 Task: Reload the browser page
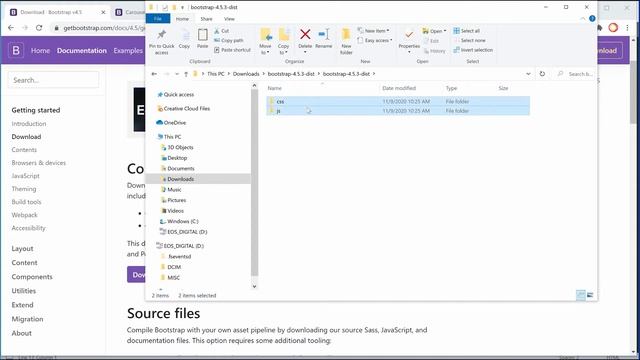39,28
